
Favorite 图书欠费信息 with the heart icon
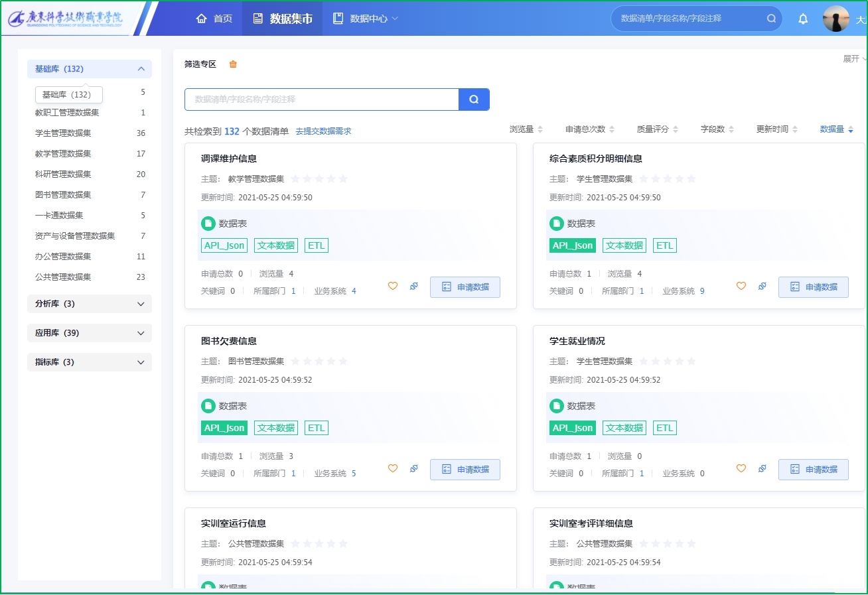pyautogui.click(x=393, y=468)
